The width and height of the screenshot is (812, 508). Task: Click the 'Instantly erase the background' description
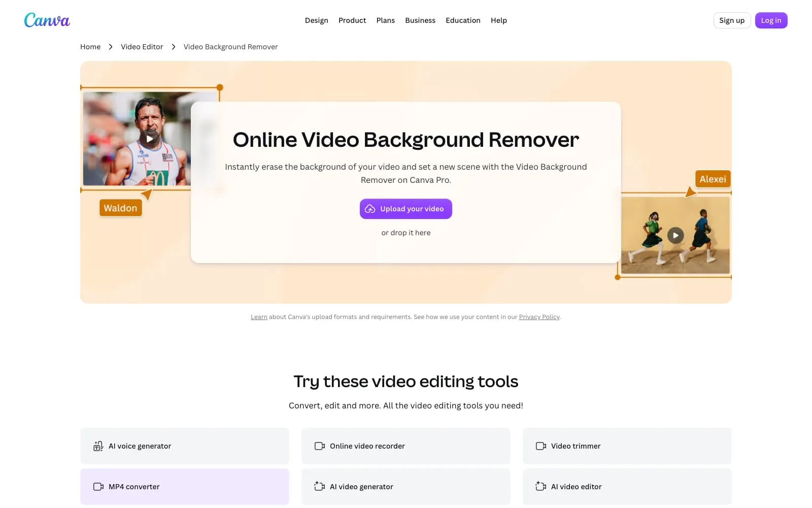coord(406,173)
